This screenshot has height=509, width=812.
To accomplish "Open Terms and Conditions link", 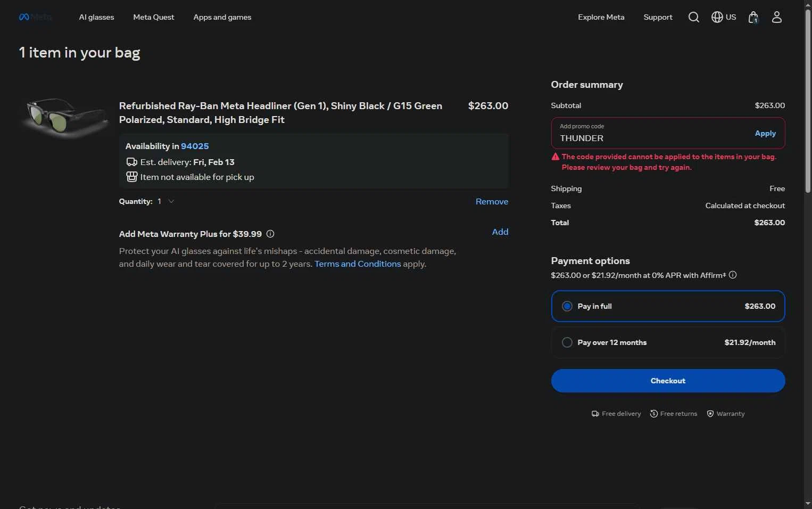I will click(358, 264).
